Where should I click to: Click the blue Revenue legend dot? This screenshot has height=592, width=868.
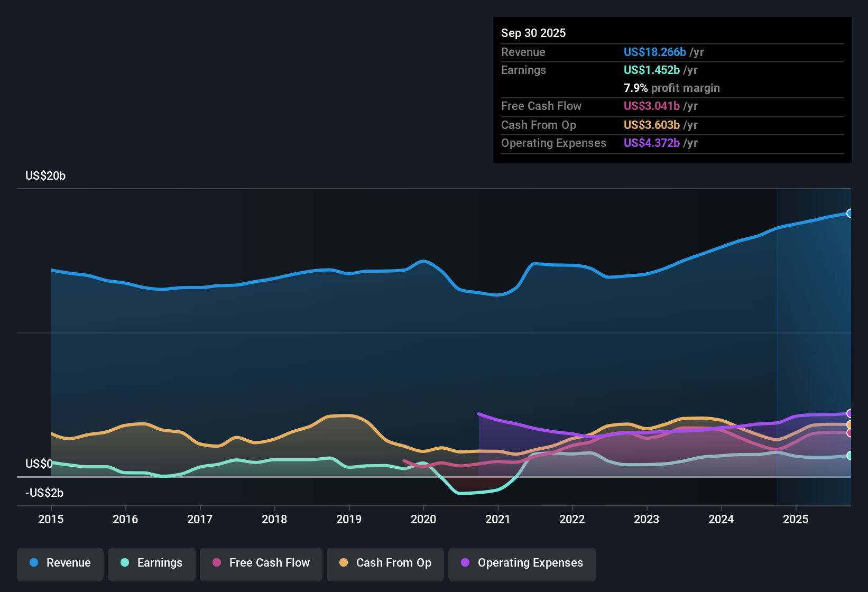(33, 563)
